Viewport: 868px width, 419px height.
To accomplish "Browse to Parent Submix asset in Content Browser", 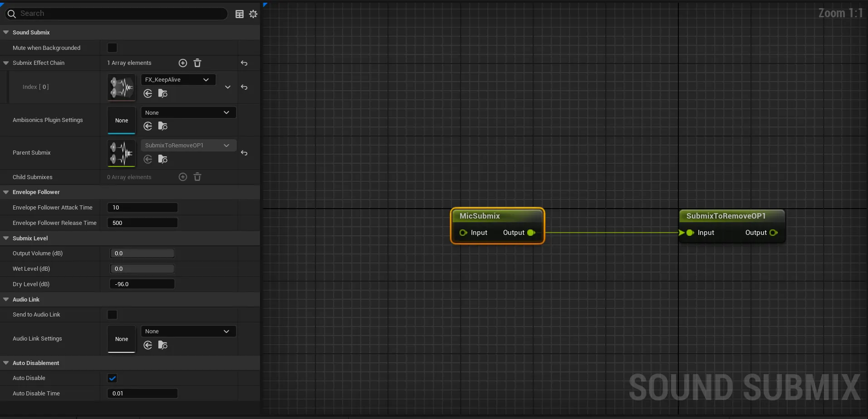I will pos(163,159).
